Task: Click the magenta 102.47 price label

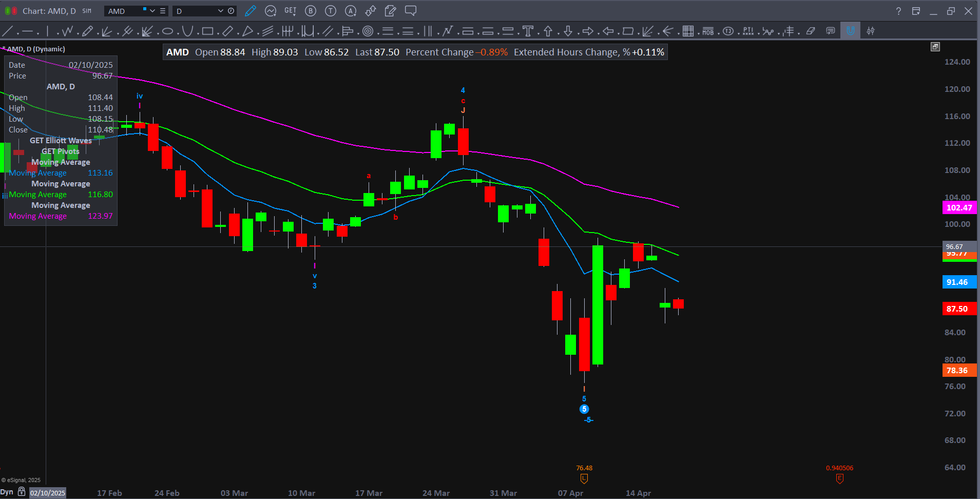Action: (959, 208)
